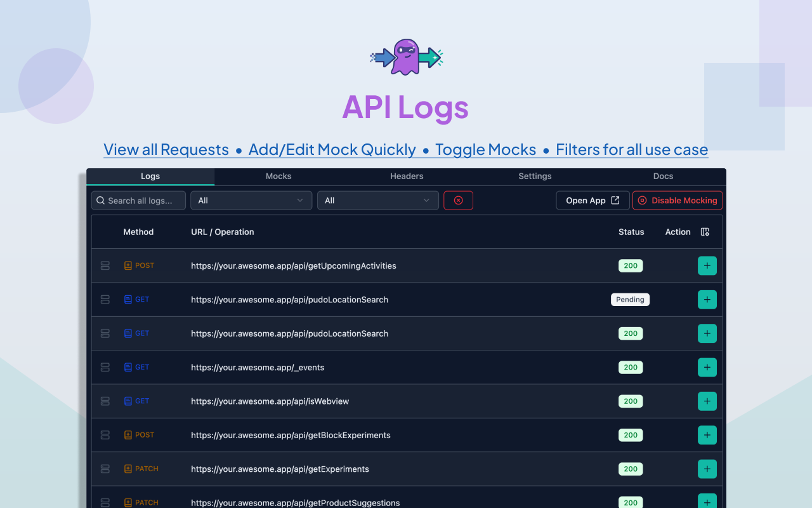812x508 pixels.
Task: Click the GET method icon for _events
Action: (x=128, y=367)
